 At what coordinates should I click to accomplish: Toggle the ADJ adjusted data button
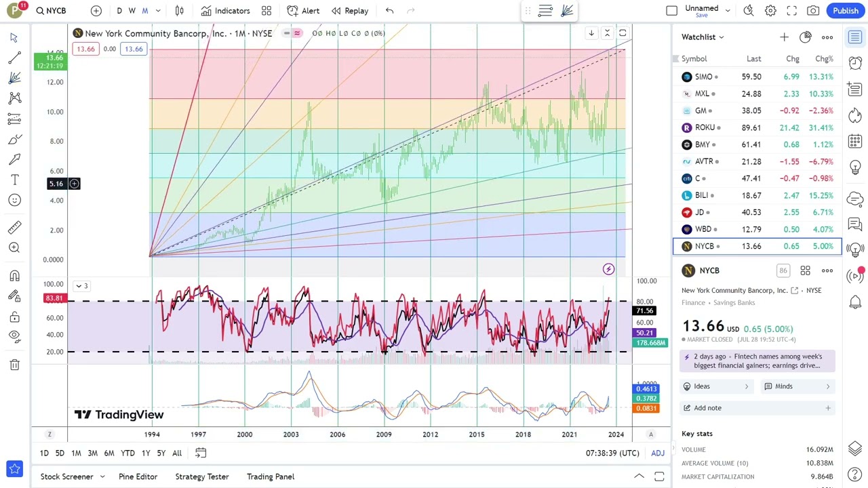658,453
